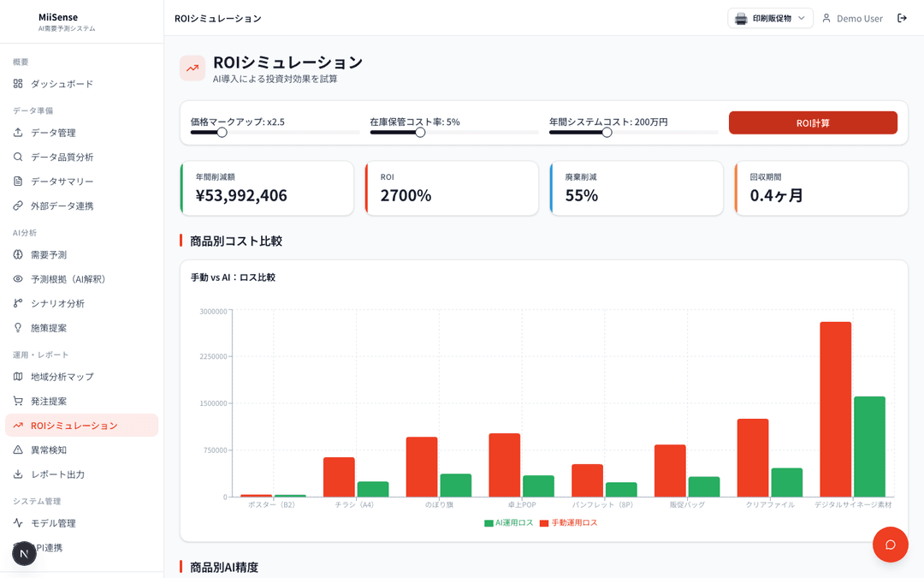Screen dimensions: 924x578
Task: Click the pulse icon beside モデル管理
Action: coord(18,523)
